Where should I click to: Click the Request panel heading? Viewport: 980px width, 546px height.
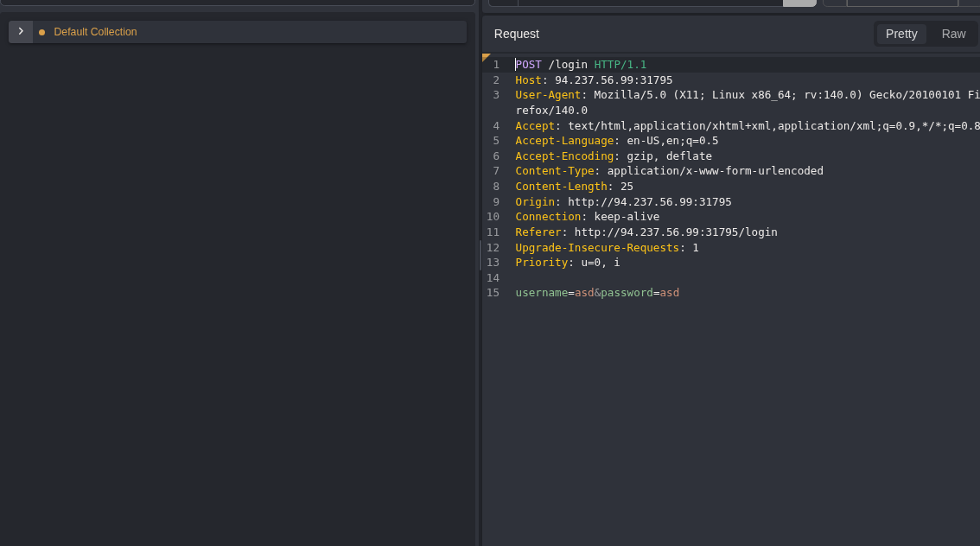pyautogui.click(x=516, y=34)
